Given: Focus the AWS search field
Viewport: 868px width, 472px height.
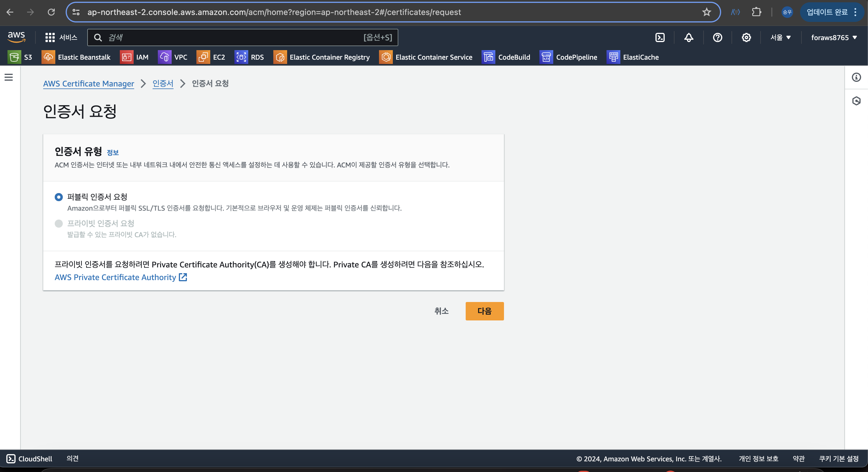Looking at the screenshot, I should click(236, 37).
